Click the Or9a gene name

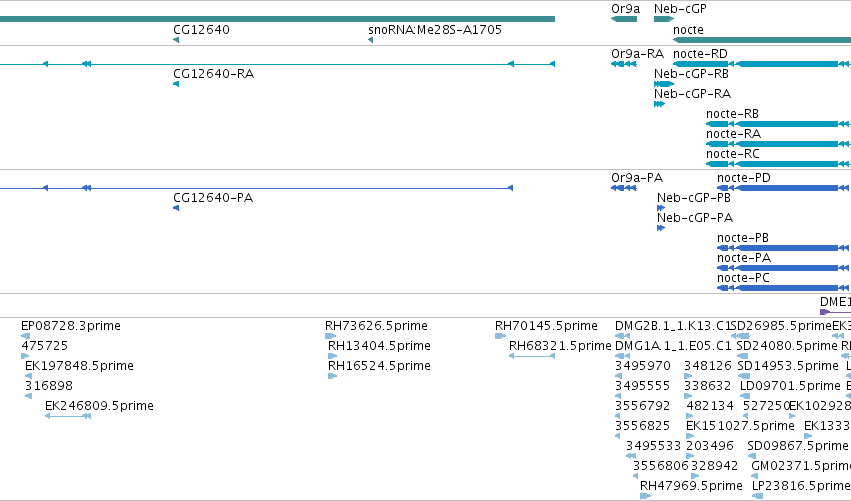pyautogui.click(x=625, y=9)
